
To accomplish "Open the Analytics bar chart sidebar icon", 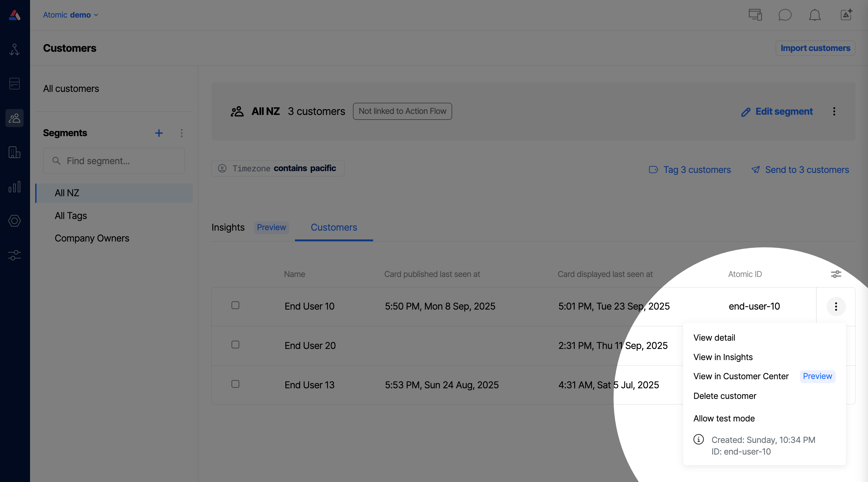I will click(x=15, y=187).
